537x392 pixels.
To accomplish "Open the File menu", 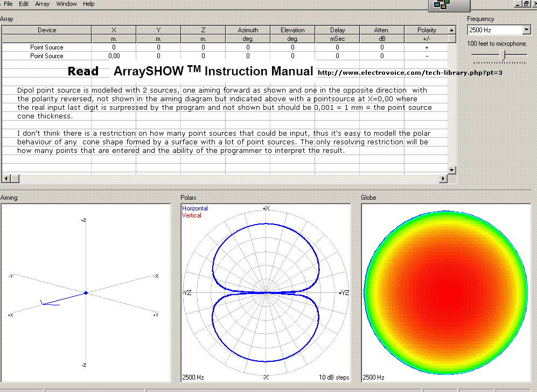I will [x=8, y=4].
